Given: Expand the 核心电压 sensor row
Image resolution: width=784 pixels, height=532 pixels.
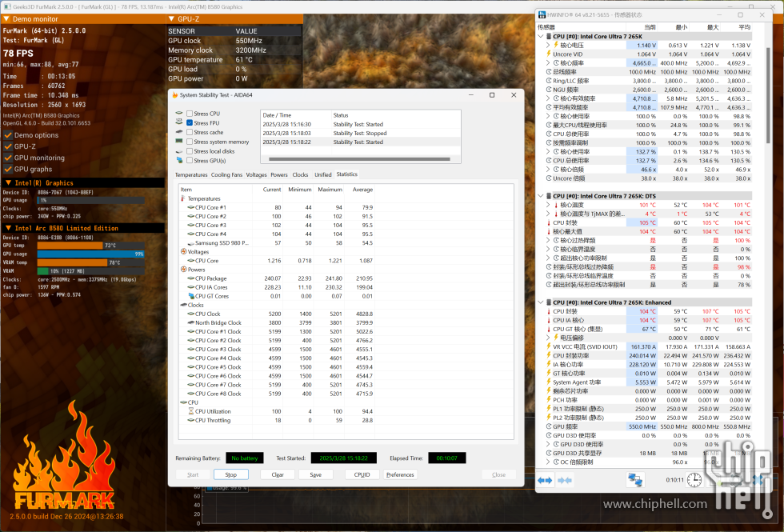Looking at the screenshot, I should click(x=548, y=45).
